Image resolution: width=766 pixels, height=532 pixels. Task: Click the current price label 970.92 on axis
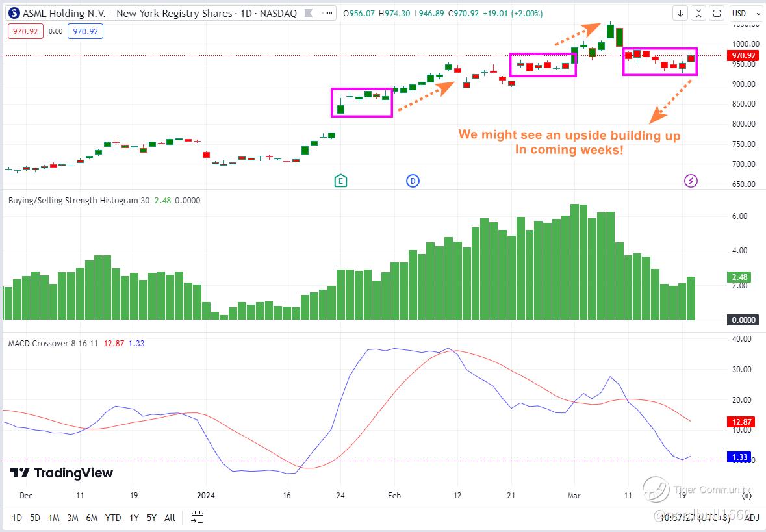coord(743,56)
